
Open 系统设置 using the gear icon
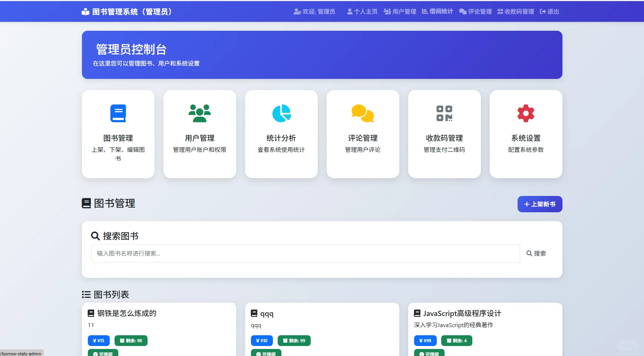point(525,113)
